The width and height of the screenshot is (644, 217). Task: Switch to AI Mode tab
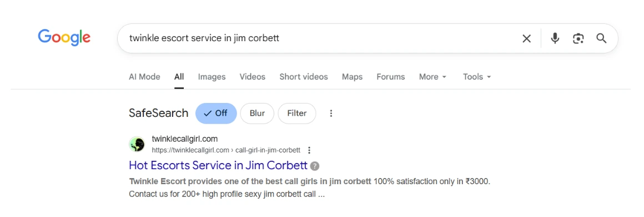point(144,77)
